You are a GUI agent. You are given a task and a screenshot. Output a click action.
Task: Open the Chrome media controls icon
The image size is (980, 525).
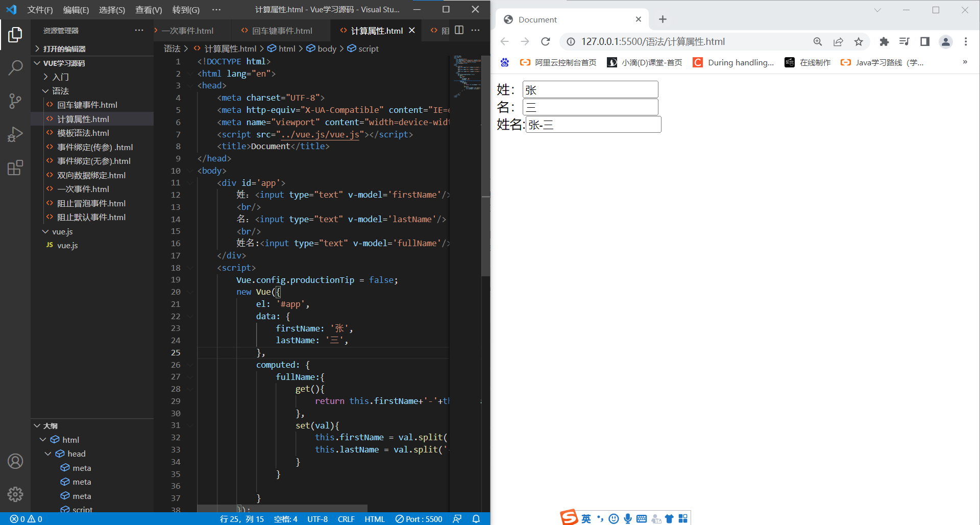(904, 41)
